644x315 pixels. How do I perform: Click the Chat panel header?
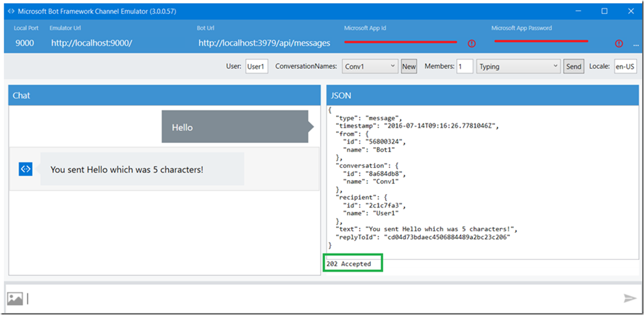tap(164, 95)
